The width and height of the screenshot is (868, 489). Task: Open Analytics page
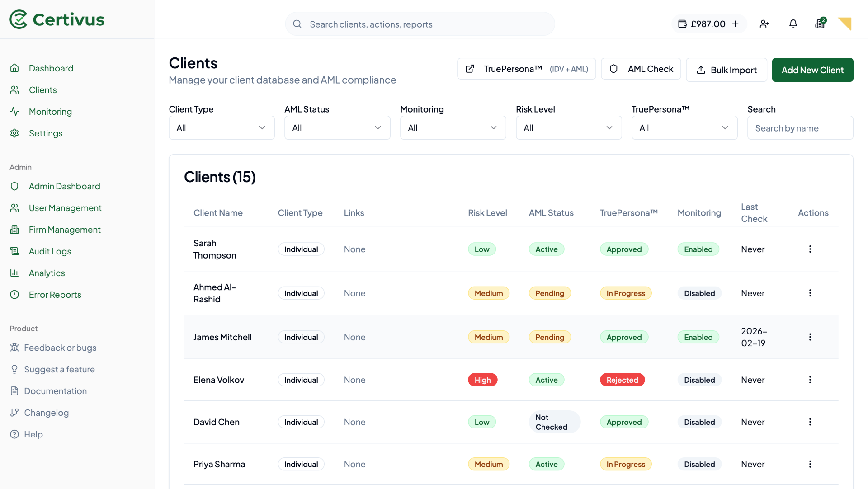(47, 273)
